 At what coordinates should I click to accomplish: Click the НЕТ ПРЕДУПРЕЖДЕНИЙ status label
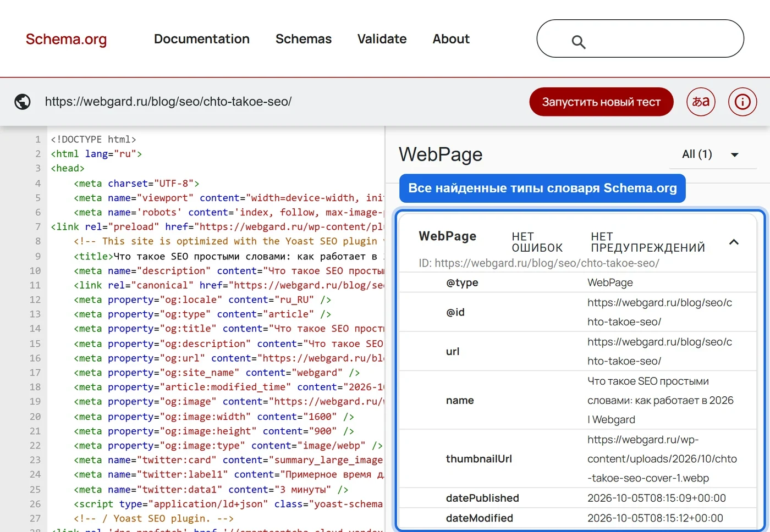[x=648, y=242]
